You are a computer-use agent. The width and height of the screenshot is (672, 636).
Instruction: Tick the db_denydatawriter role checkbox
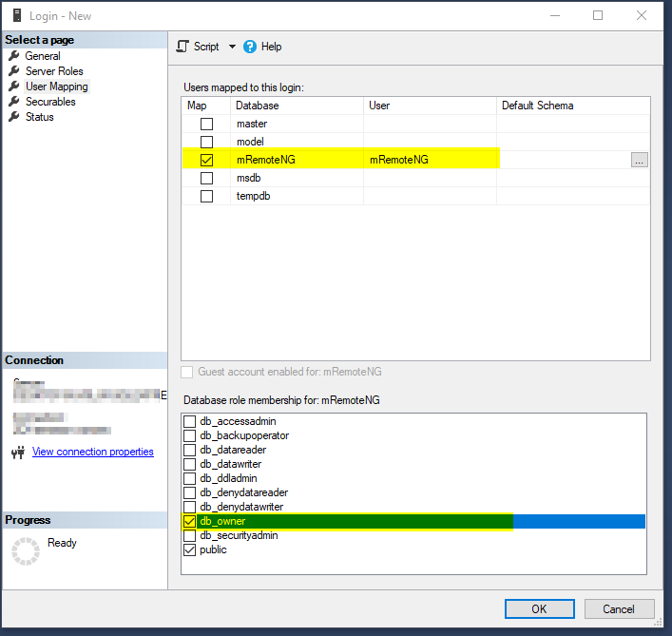[x=189, y=507]
